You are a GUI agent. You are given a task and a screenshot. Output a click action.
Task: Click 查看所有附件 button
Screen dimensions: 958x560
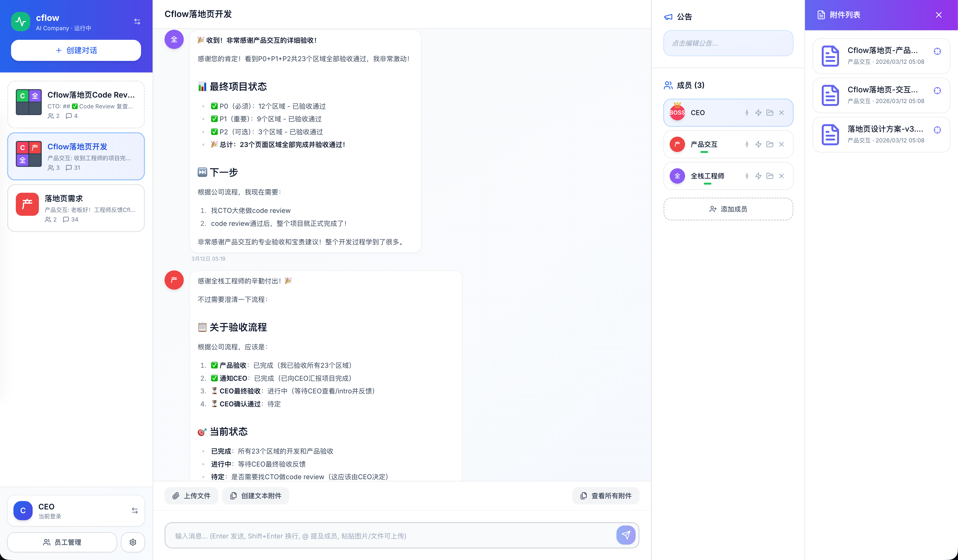point(606,496)
